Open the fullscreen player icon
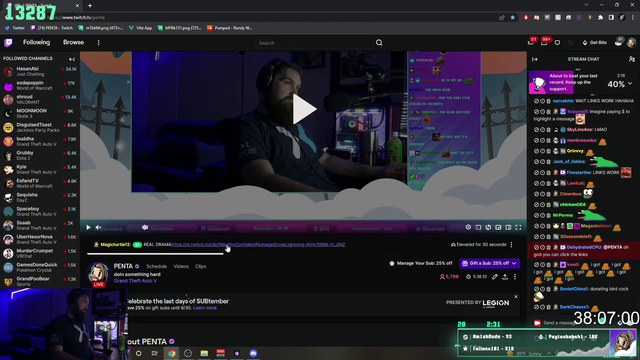640x360 pixels. click(x=518, y=227)
